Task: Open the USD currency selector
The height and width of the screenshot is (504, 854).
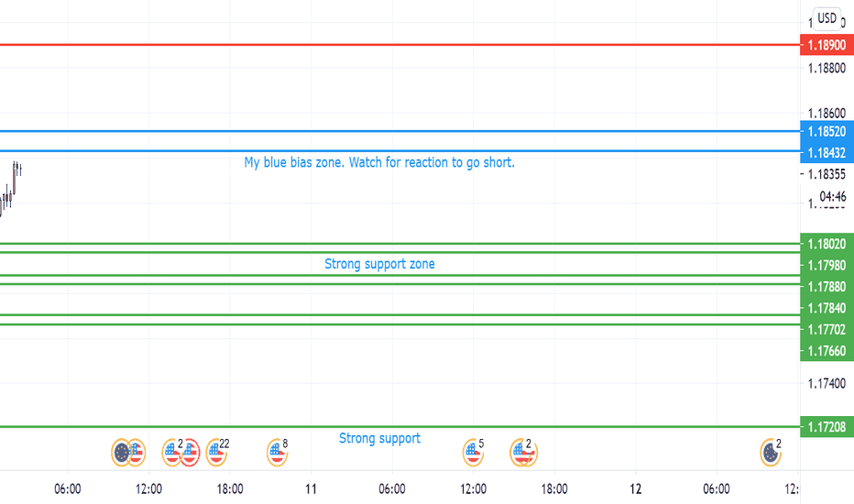Action: (827, 18)
